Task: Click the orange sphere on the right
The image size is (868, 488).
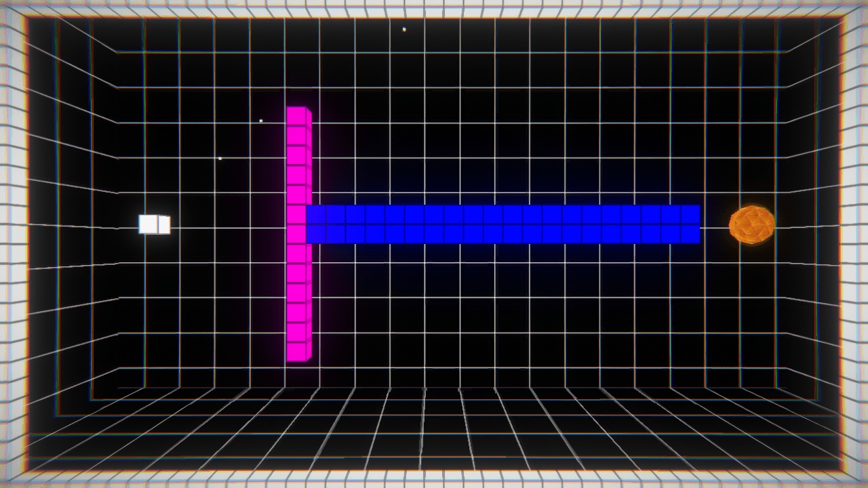Action: (751, 225)
